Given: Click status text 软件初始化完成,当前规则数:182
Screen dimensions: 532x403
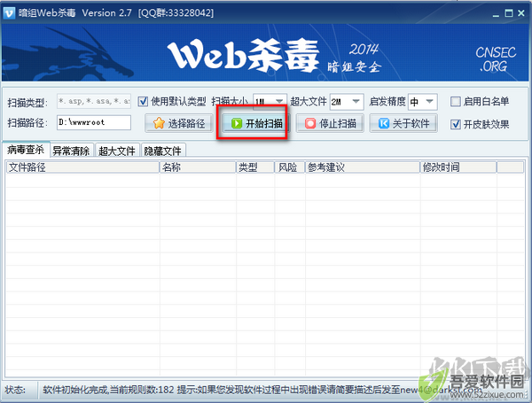Looking at the screenshot, I should click(108, 390).
